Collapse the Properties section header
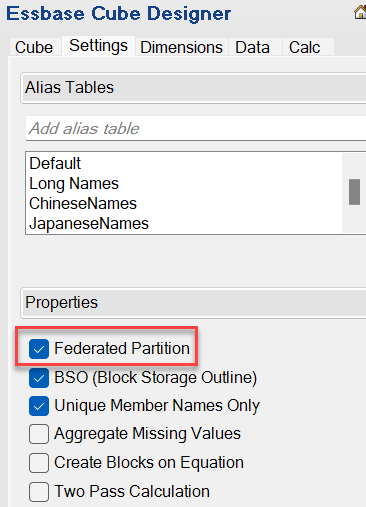This screenshot has height=507, width=366. click(193, 303)
